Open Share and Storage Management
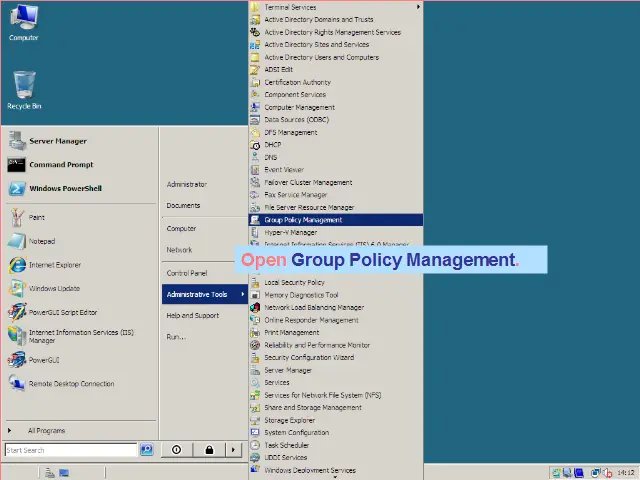640x480 pixels. 336,408
